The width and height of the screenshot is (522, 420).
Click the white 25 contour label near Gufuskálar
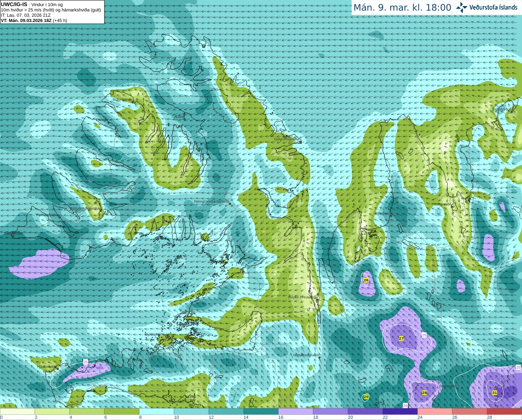(86, 362)
